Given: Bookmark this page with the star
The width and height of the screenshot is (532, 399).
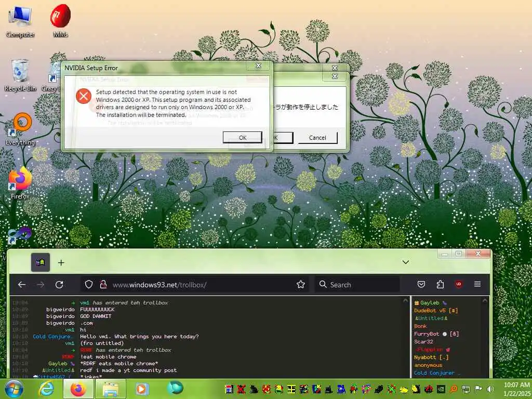Looking at the screenshot, I should pos(301,284).
